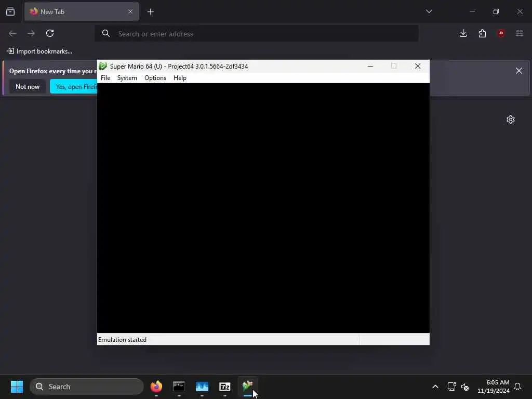The height and width of the screenshot is (399, 532).
Task: Close the Project64 emulator window
Action: click(418, 66)
